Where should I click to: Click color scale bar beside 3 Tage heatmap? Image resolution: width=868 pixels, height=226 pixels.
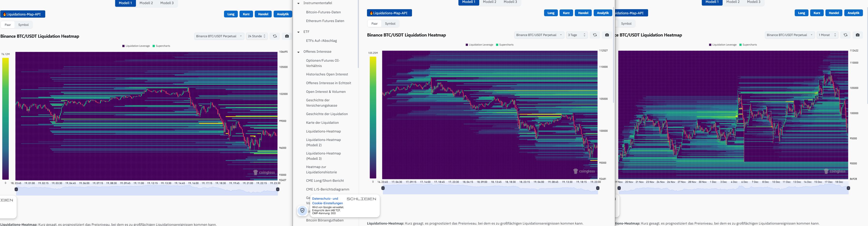[373, 117]
